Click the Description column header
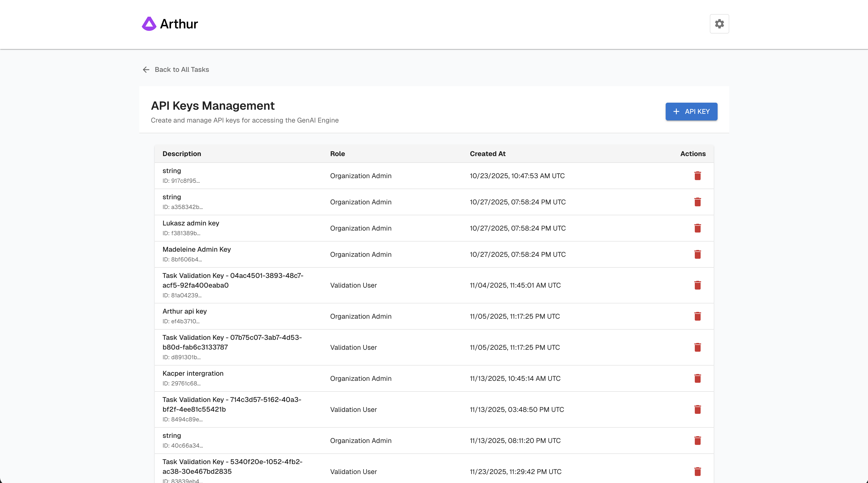The width and height of the screenshot is (868, 483). [182, 154]
